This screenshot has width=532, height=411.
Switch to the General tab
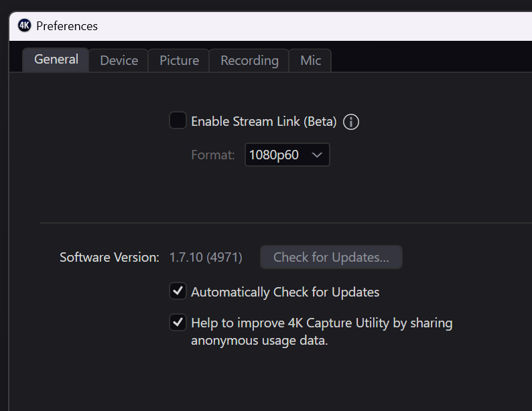tap(56, 60)
